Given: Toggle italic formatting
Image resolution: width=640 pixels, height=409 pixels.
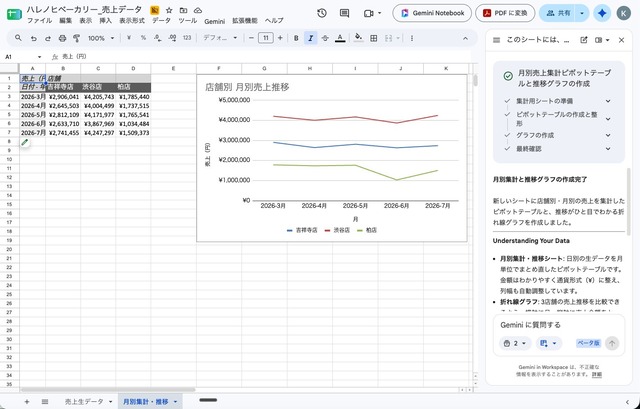Looking at the screenshot, I should (x=311, y=38).
